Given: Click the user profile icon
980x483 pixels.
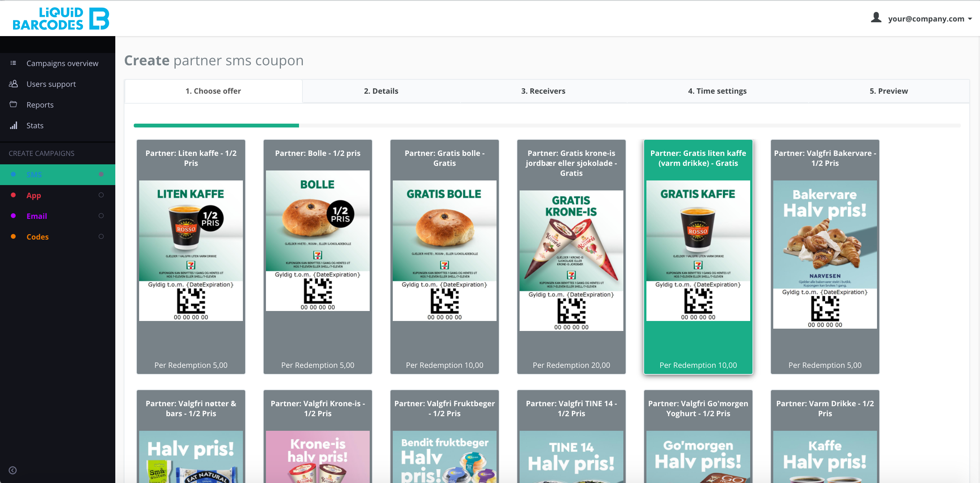Looking at the screenshot, I should [x=876, y=18].
